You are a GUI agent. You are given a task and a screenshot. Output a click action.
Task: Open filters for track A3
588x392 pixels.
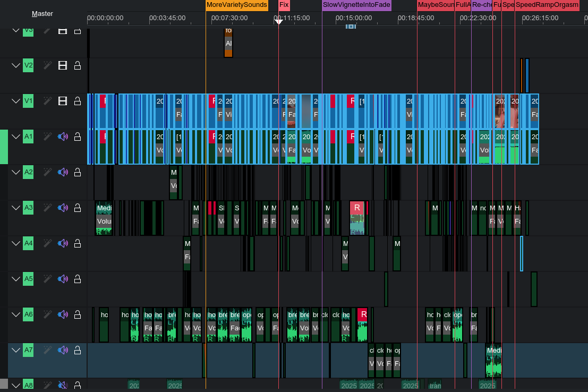point(47,208)
